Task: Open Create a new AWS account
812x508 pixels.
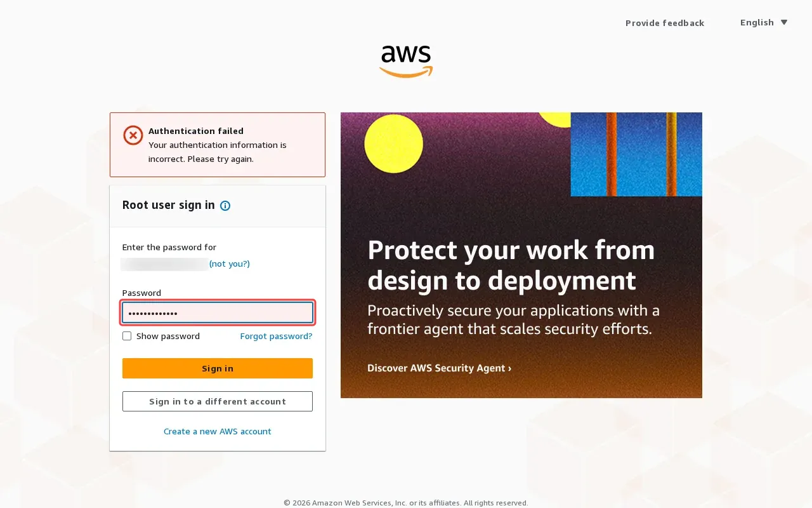Action: coord(218,431)
